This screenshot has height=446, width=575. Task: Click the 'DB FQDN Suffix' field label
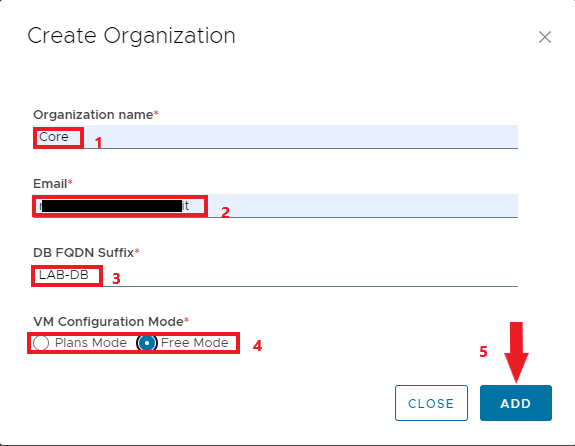click(84, 253)
